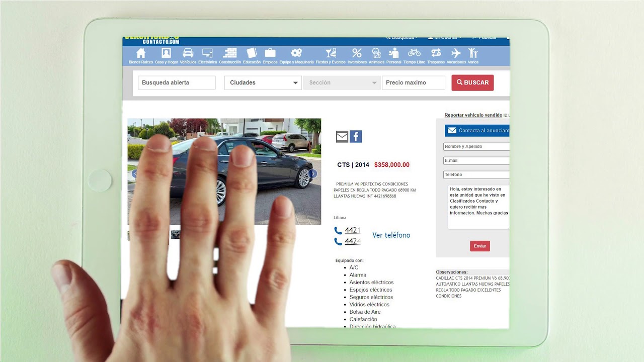Expand the Sección dropdown
Screen dimensions: 644x362
(342, 83)
